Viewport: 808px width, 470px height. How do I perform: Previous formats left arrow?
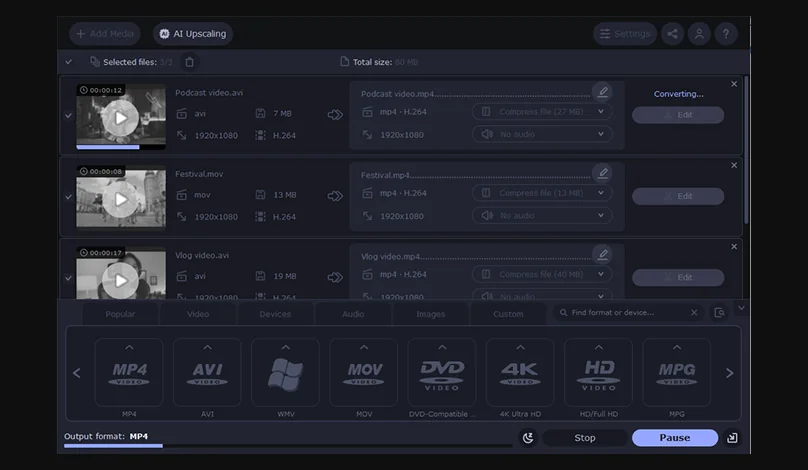(77, 373)
